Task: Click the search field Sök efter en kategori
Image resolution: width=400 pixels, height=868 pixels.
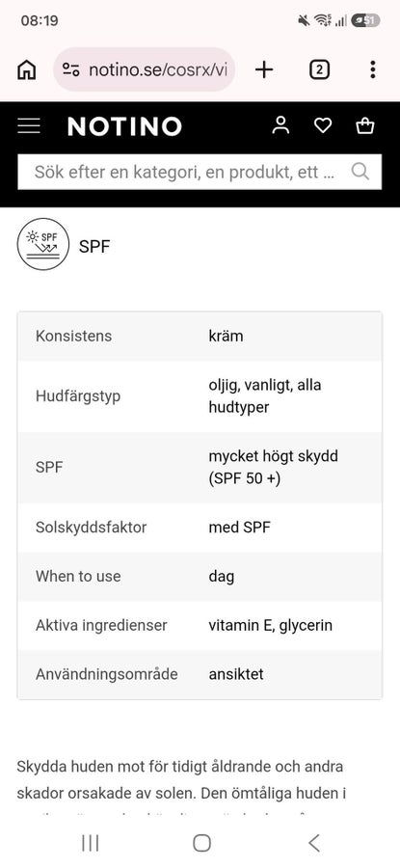Action: click(x=200, y=172)
